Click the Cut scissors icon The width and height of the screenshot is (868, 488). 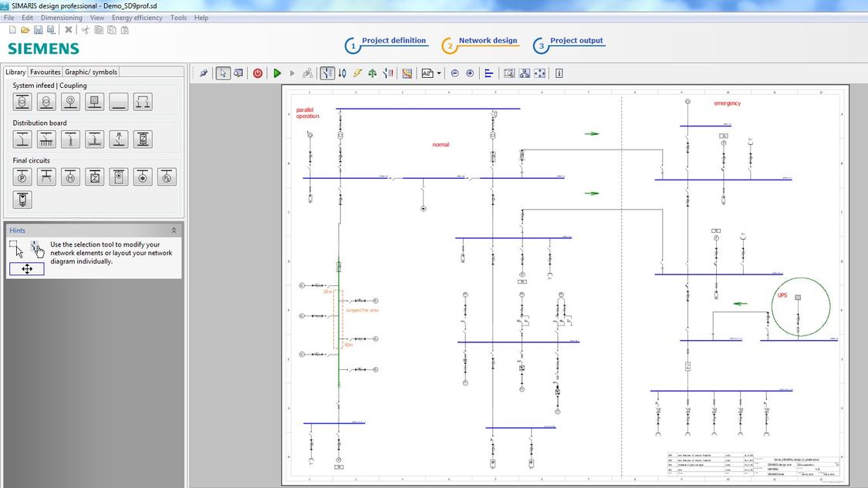86,30
